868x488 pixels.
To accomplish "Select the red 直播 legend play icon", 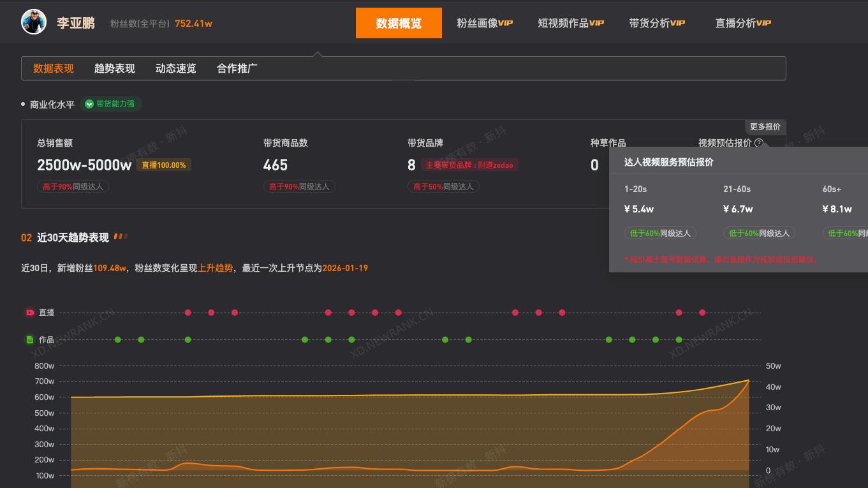I will 29,313.
